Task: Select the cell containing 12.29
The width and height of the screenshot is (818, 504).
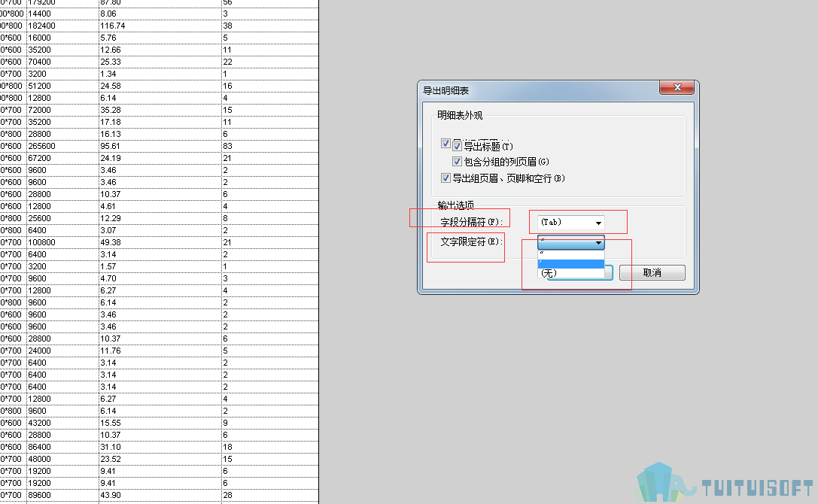Action: point(160,218)
